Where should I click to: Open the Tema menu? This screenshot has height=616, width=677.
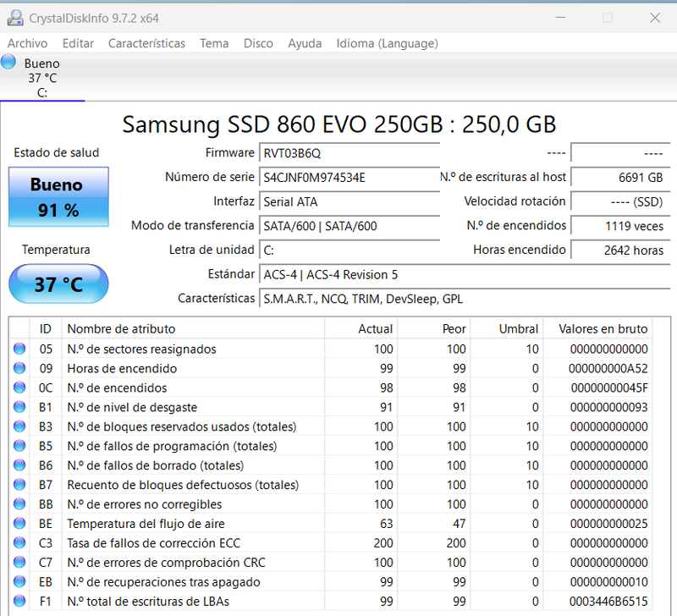(x=214, y=43)
